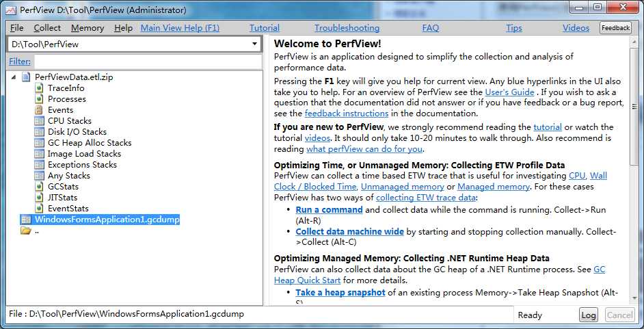Open the collecting ETW trace data link

click(426, 198)
